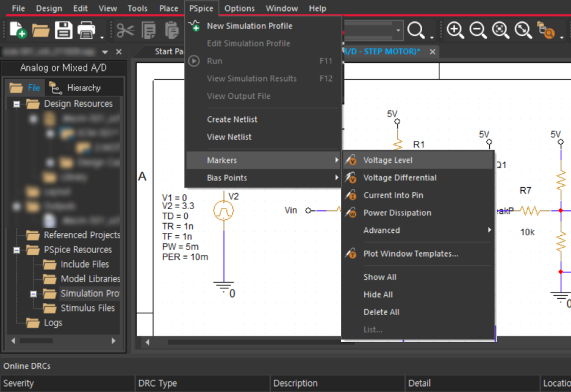Open the project panel dropdown arrow
The height and width of the screenshot is (392, 571).
pyautogui.click(x=105, y=52)
